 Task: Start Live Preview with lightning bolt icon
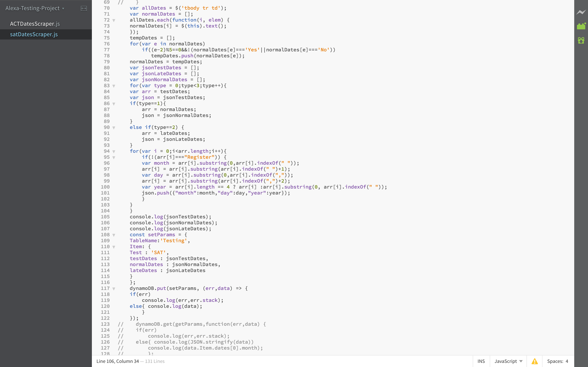click(x=581, y=12)
